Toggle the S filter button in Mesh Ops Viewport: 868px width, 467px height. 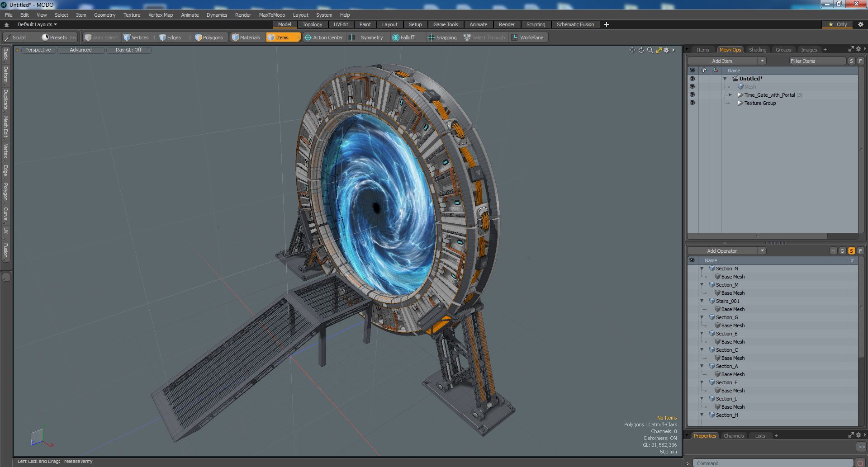pyautogui.click(x=851, y=251)
